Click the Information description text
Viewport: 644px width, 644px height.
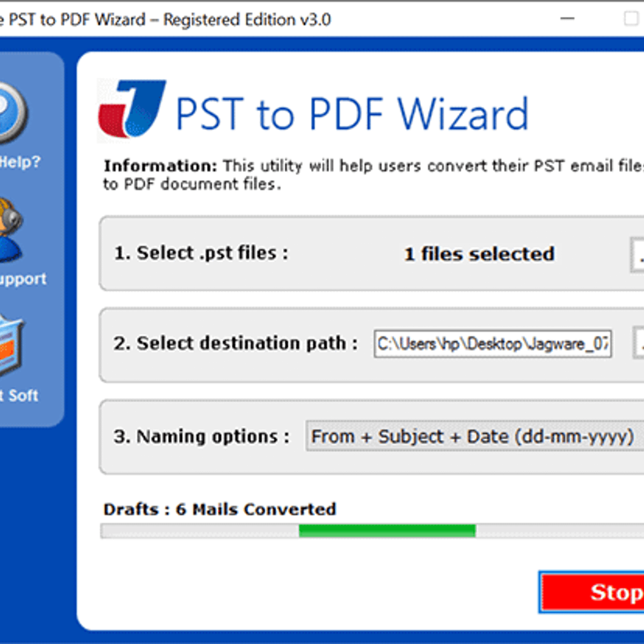[374, 175]
